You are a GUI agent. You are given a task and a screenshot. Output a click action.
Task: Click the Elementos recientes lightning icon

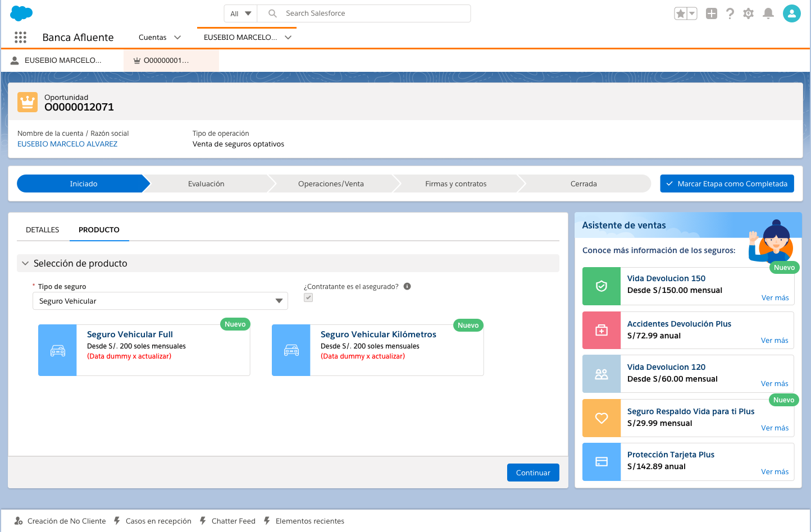click(x=267, y=521)
